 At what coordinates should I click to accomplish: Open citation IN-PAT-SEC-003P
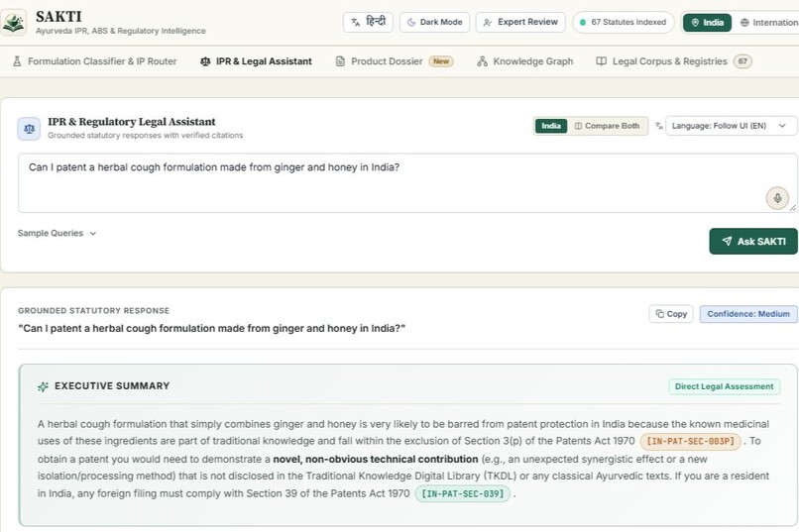pos(690,441)
